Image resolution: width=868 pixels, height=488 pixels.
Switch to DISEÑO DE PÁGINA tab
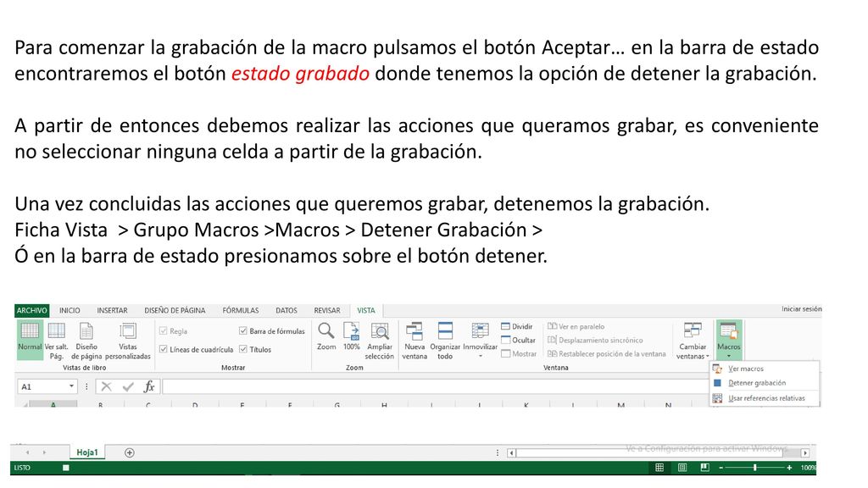tap(175, 310)
